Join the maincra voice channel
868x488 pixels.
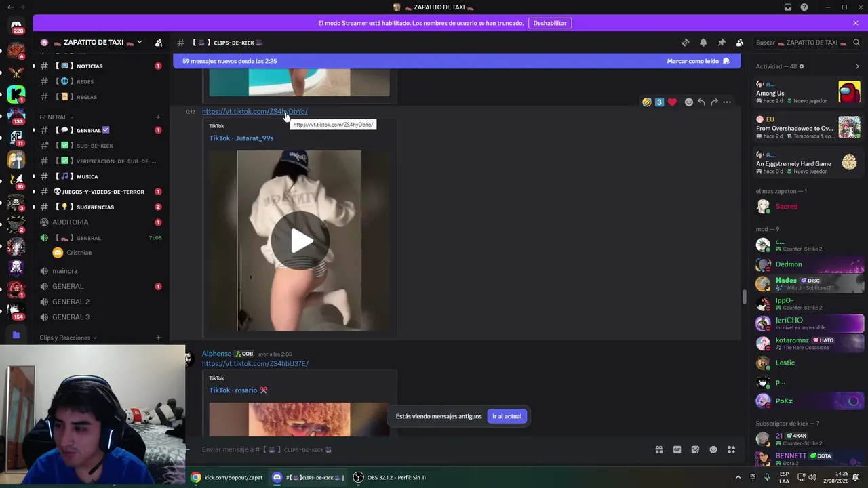coord(100,271)
